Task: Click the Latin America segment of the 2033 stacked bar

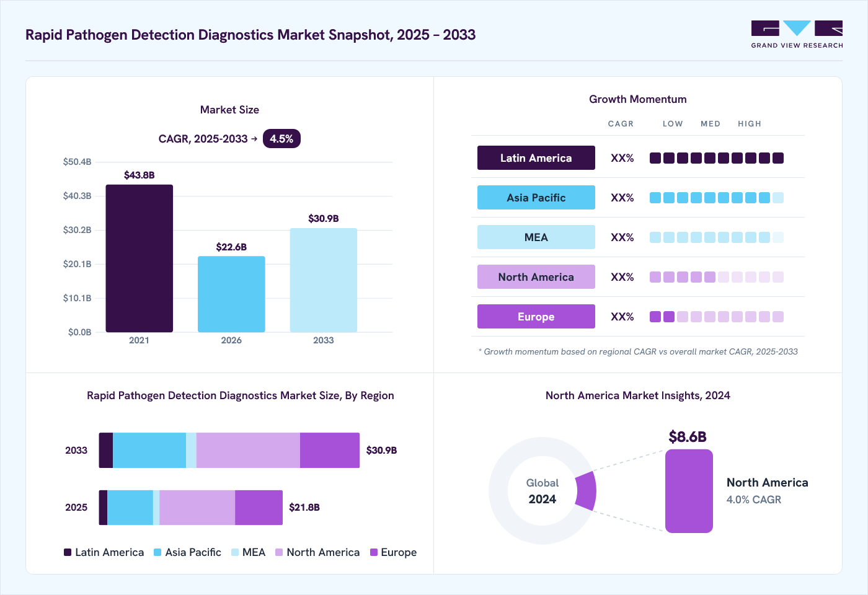Action: coord(106,451)
